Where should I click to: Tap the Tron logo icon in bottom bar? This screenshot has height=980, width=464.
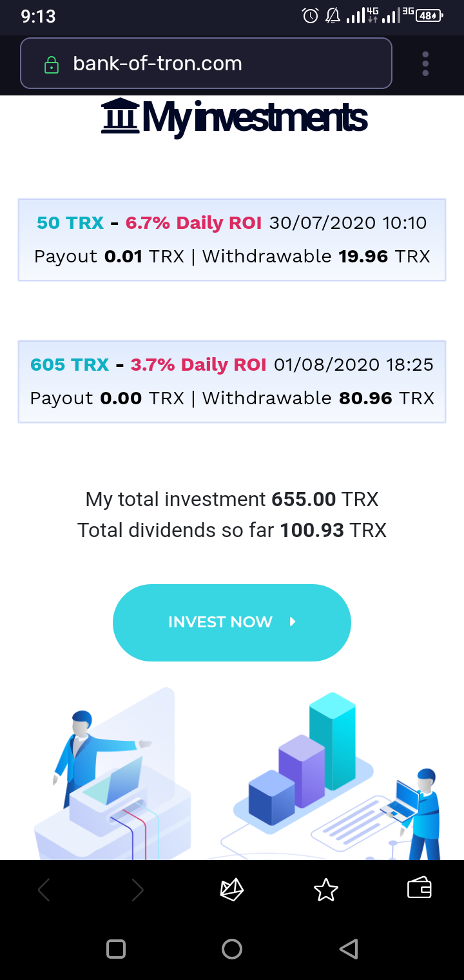pyautogui.click(x=232, y=890)
